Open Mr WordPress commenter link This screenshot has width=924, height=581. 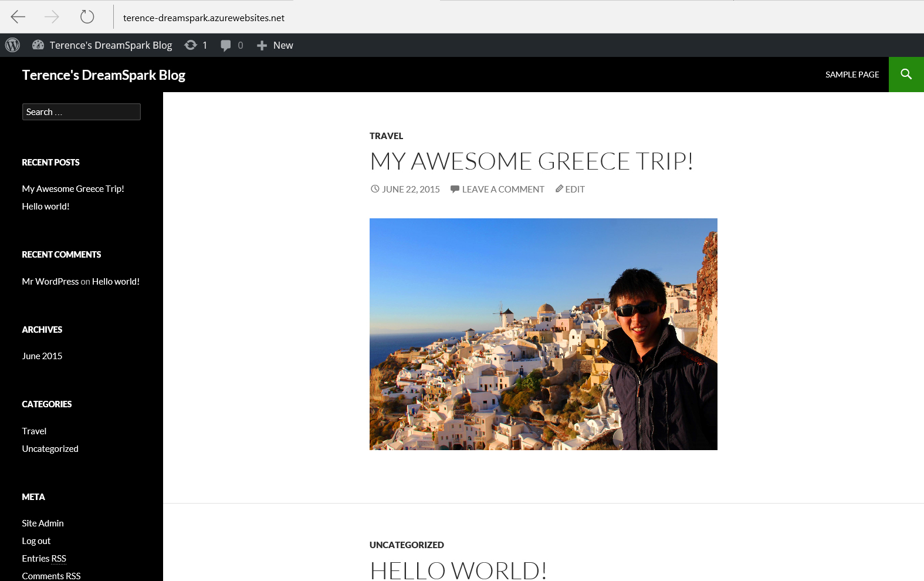click(50, 282)
